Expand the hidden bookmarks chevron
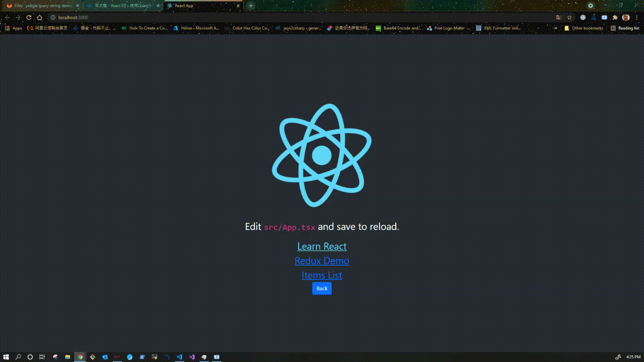Screen dimensions: 644x362 click(556, 28)
